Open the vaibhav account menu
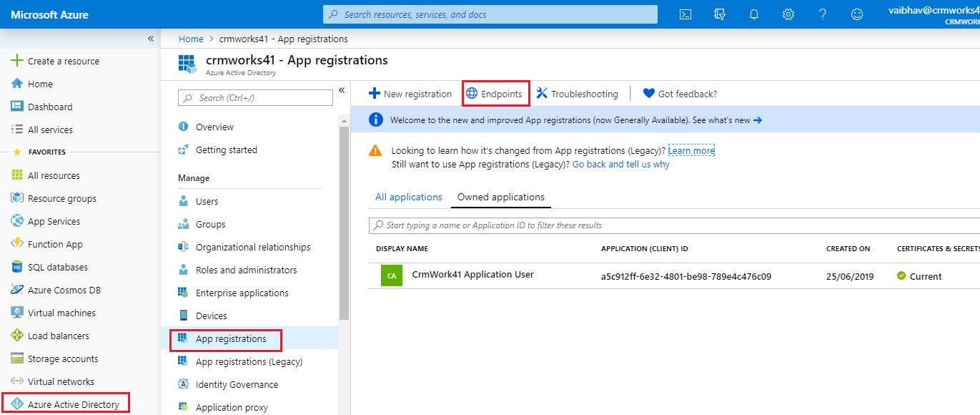980x415 pixels. [x=933, y=14]
